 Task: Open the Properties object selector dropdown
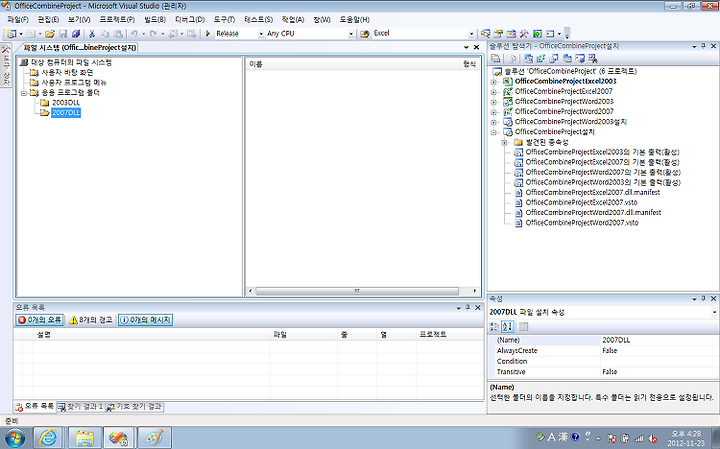[x=714, y=312]
